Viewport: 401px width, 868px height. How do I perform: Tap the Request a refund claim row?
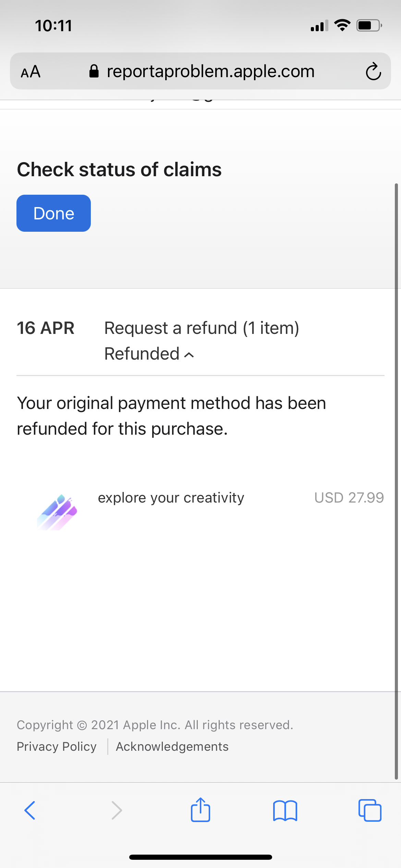202,328
